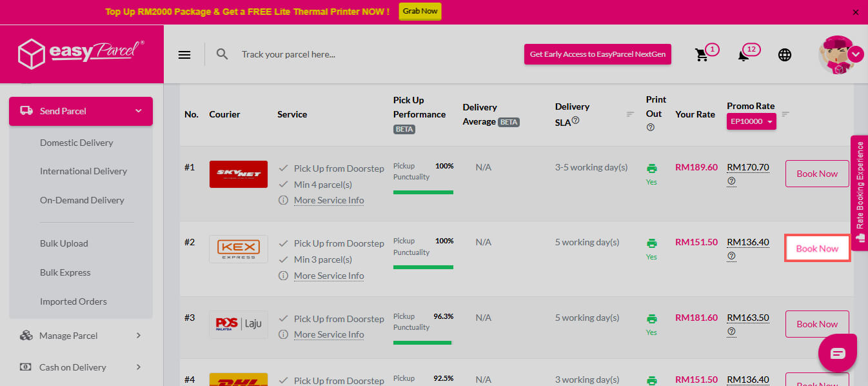Click the Print Out help icon
The image size is (868, 386).
(x=650, y=127)
